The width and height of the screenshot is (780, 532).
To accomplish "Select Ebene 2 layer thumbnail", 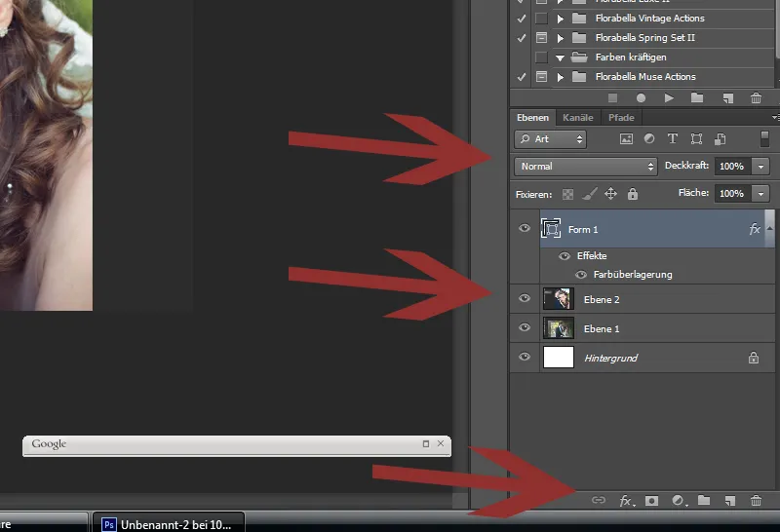I will [x=558, y=299].
